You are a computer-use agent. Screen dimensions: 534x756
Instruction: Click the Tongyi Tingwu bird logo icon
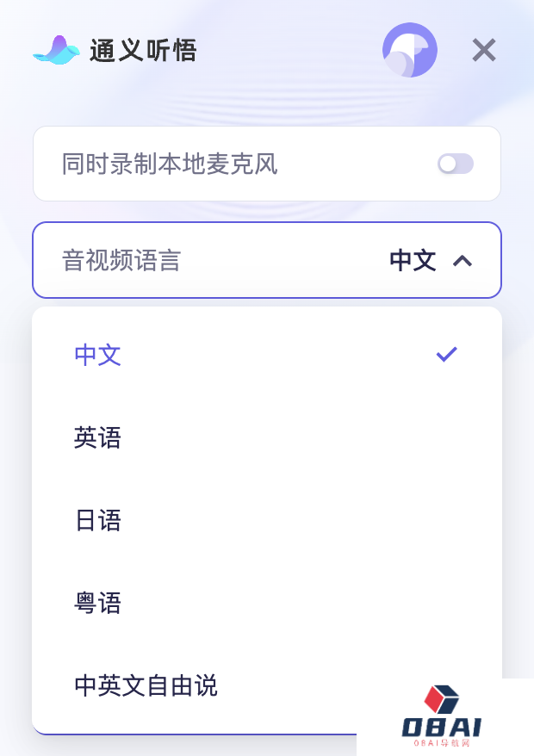click(x=56, y=51)
